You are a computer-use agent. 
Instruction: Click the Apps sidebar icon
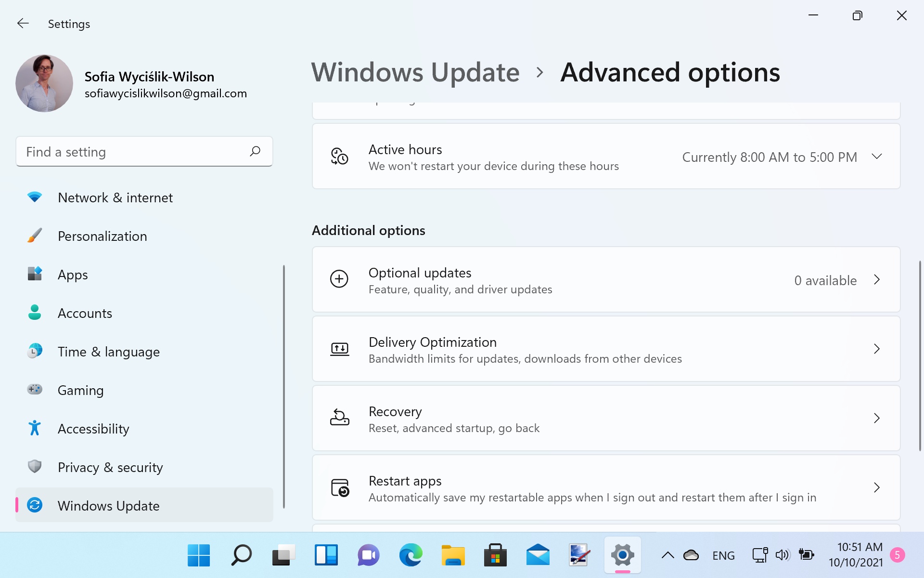click(35, 274)
